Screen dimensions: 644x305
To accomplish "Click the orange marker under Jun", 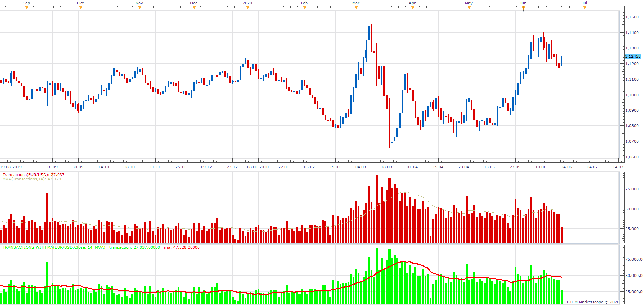I will 523,8.
